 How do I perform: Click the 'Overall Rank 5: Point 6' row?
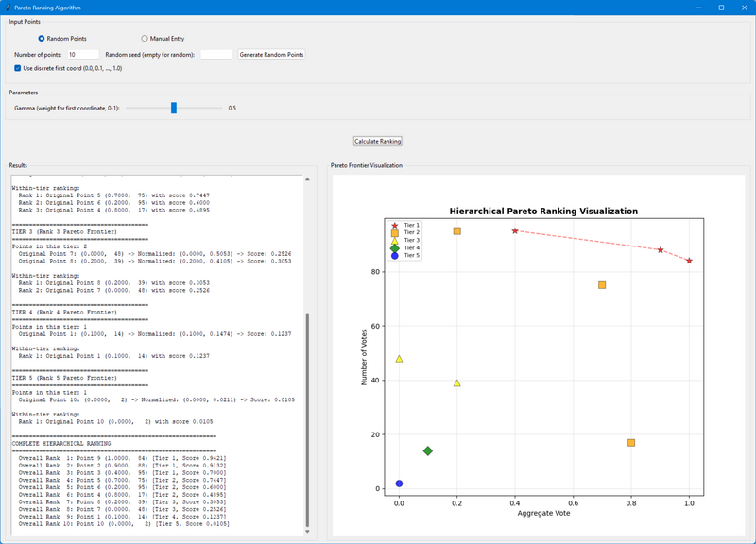(123, 487)
